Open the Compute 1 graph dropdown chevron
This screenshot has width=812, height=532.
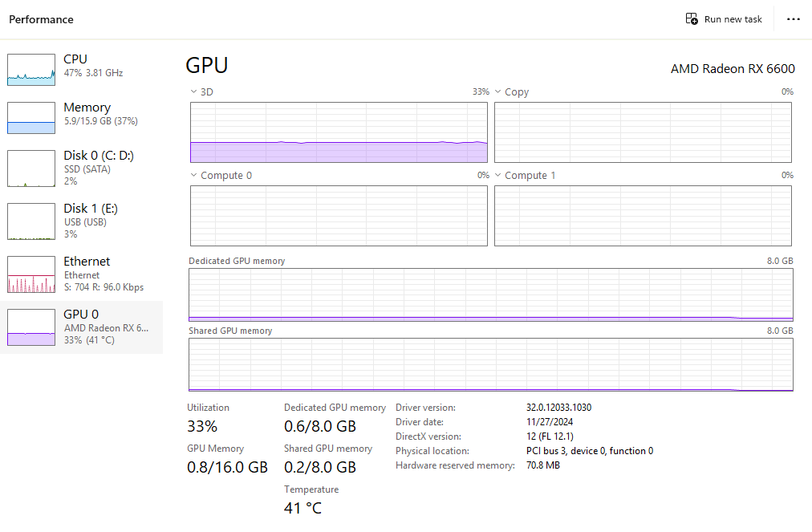pos(497,176)
